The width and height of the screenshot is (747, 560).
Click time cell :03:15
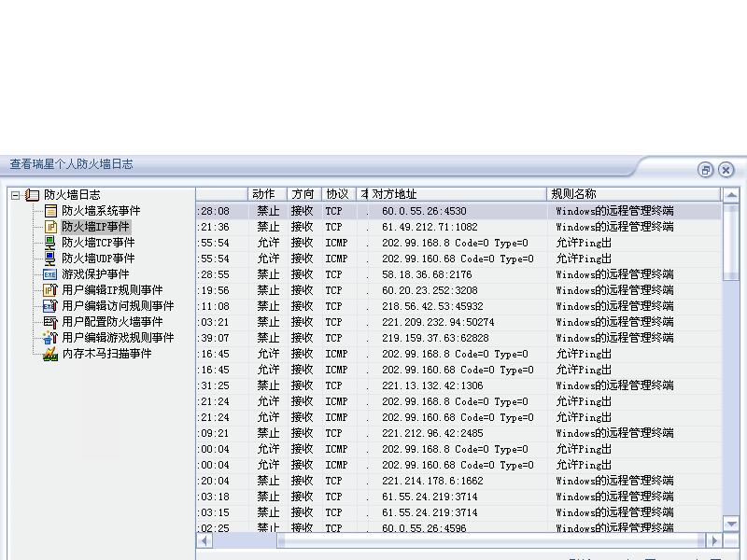214,512
